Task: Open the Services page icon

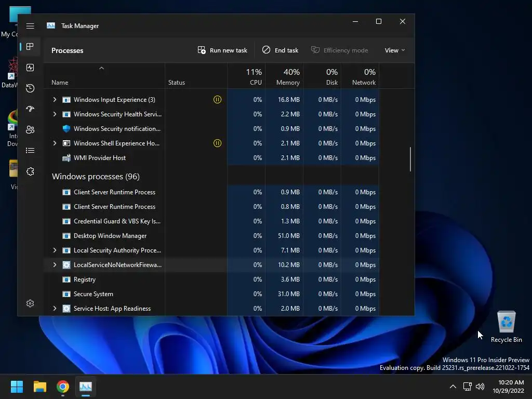Action: (x=30, y=171)
